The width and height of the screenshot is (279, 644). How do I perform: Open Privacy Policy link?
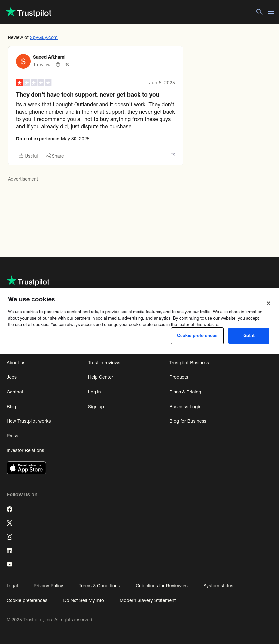click(48, 586)
